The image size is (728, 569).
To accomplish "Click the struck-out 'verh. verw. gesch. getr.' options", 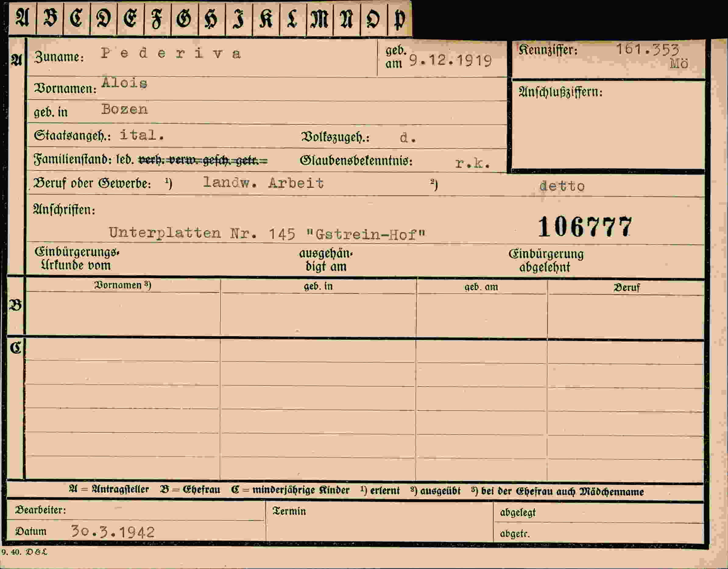I will tap(203, 161).
